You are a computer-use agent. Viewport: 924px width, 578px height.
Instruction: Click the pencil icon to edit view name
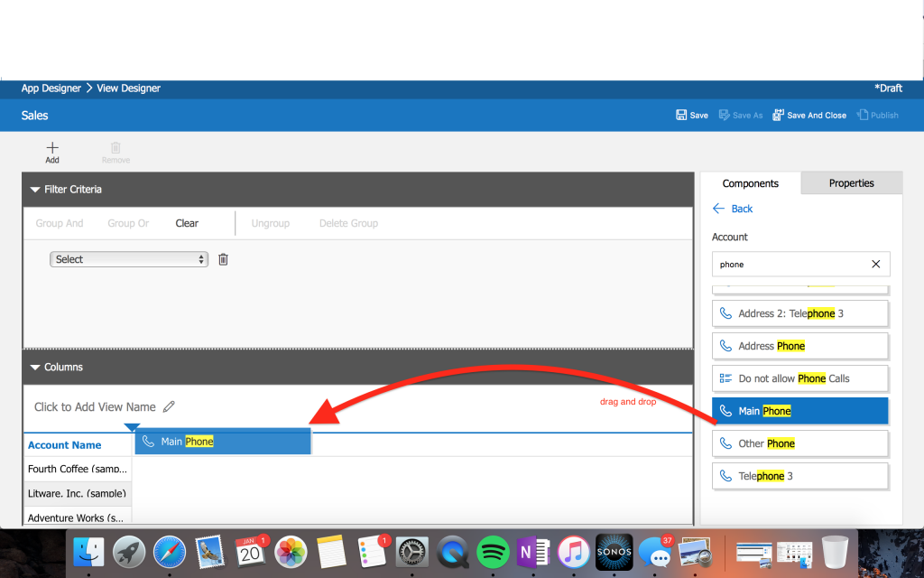[x=169, y=406]
